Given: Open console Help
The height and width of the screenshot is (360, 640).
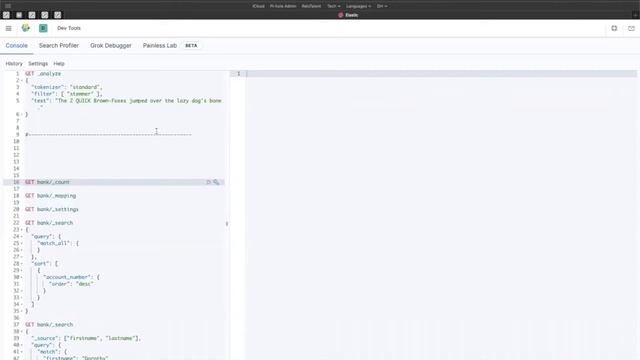Looking at the screenshot, I should pyautogui.click(x=59, y=64).
